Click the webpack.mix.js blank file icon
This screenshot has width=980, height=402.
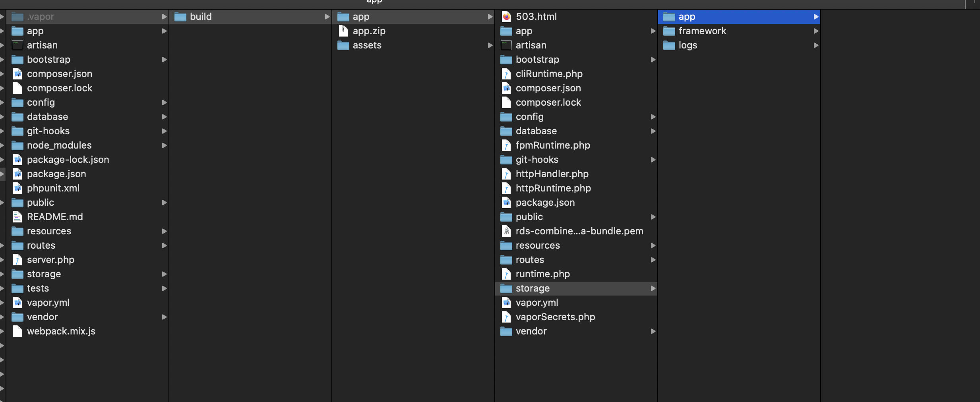click(17, 331)
